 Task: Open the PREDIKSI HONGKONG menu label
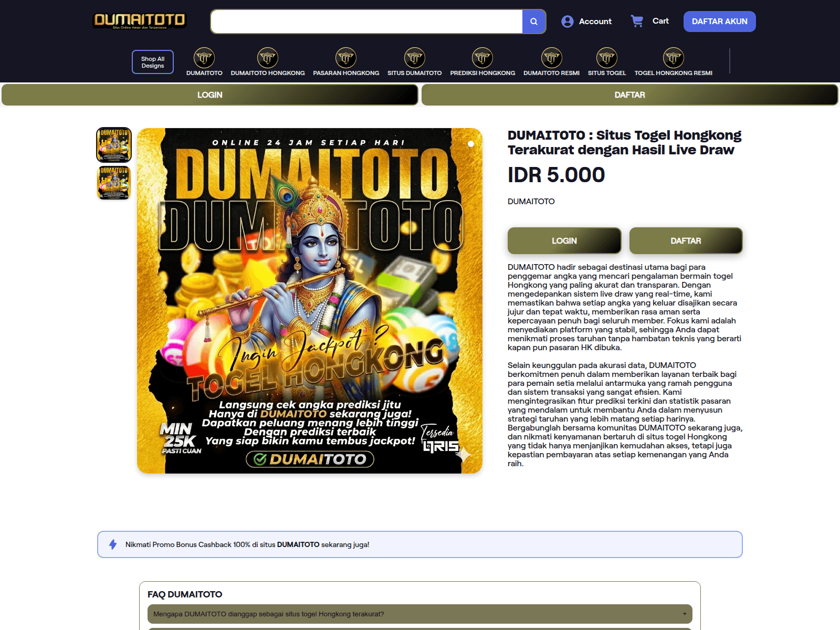(x=482, y=73)
